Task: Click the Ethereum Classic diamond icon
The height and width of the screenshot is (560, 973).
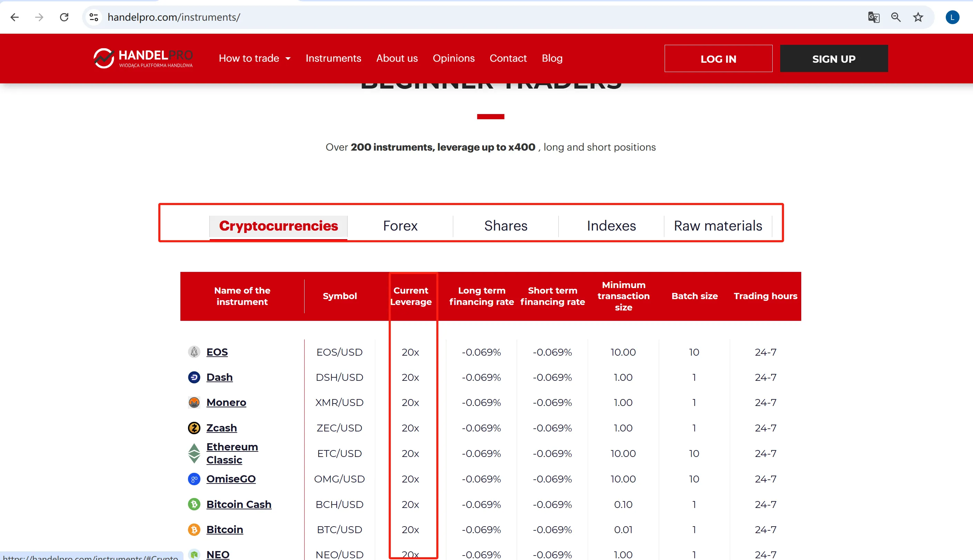Action: click(194, 454)
